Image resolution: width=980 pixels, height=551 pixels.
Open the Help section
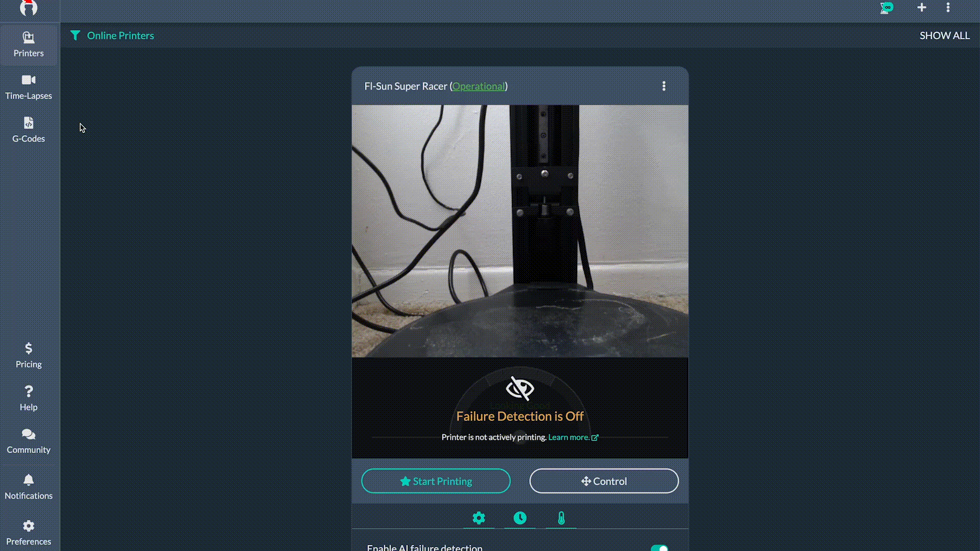[29, 399]
